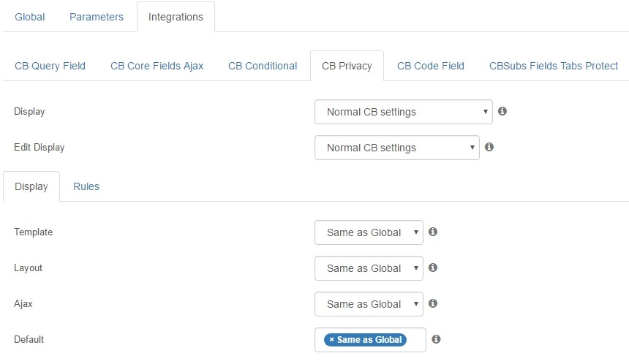Open the CB Core Fields Ajax tab
Image resolution: width=629 pixels, height=364 pixels.
point(157,66)
